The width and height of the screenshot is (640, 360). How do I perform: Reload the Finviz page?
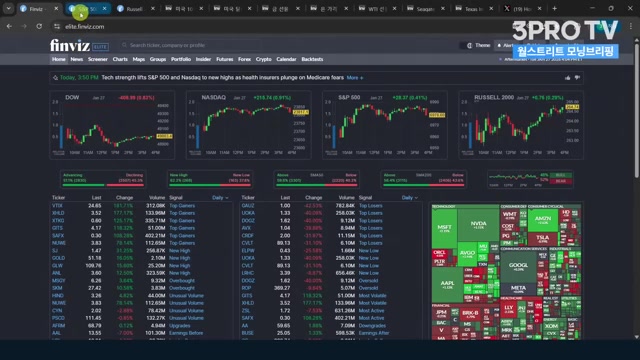[x=39, y=26]
